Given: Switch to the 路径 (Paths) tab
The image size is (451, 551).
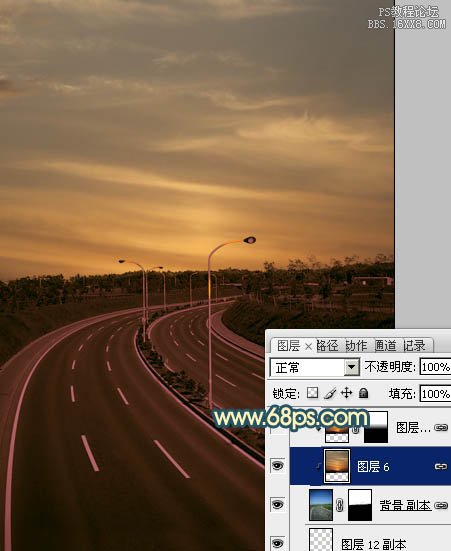Looking at the screenshot, I should (328, 346).
